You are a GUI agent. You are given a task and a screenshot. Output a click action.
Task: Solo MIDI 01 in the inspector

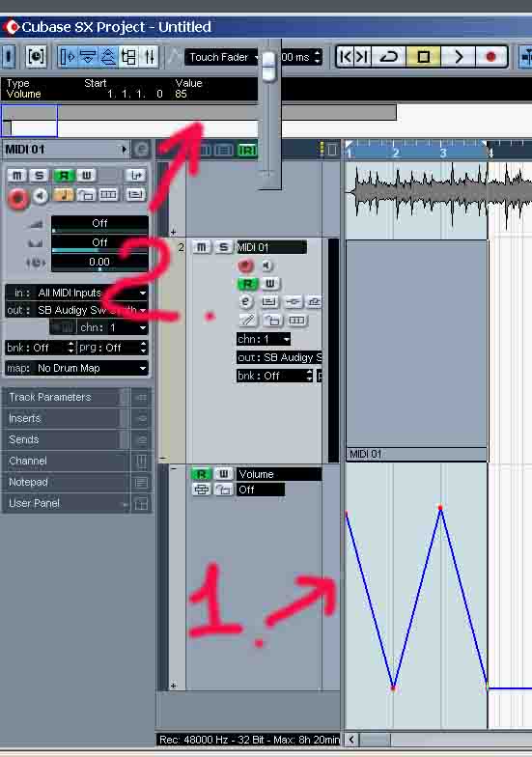click(40, 175)
